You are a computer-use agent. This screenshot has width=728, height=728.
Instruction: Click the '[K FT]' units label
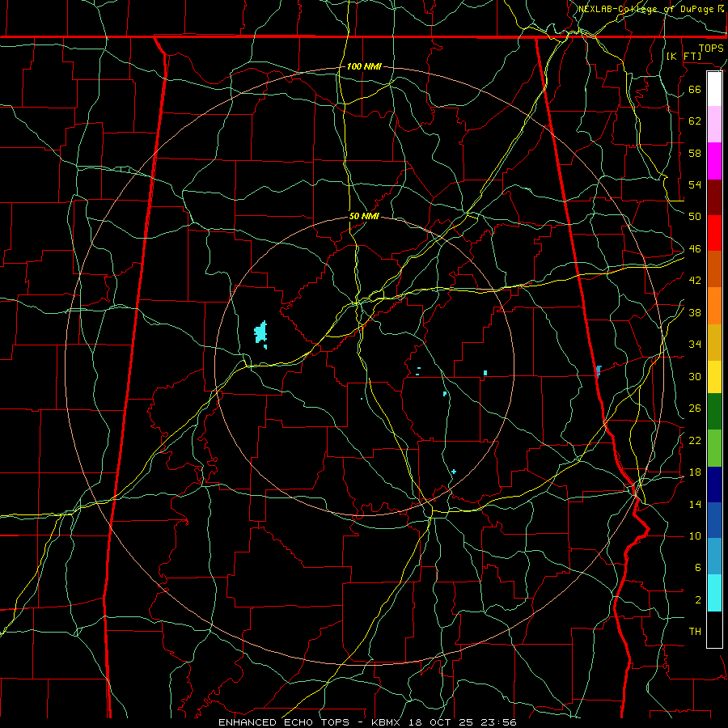tap(684, 56)
